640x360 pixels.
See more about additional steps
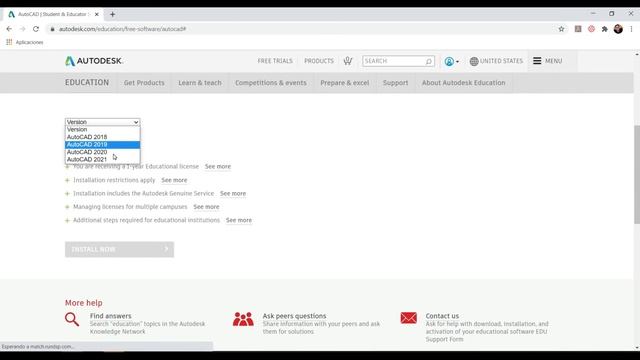[239, 220]
